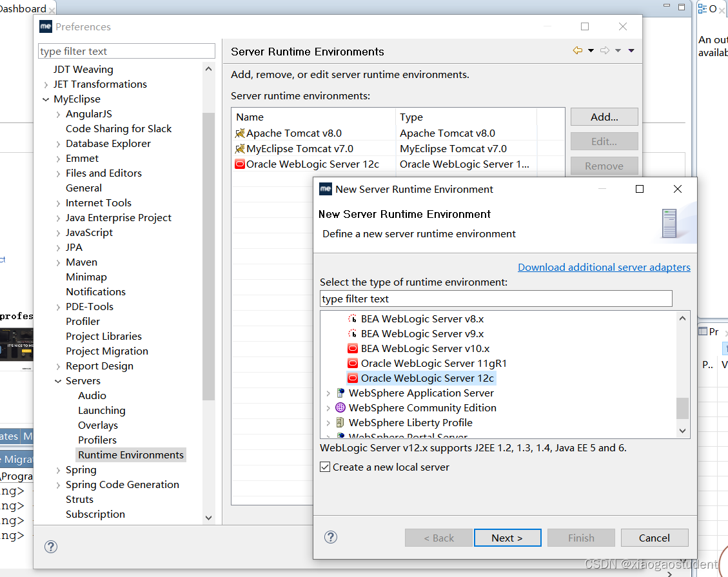Collapse the Servers tree node
Viewport: 728px width, 577px height.
point(58,381)
